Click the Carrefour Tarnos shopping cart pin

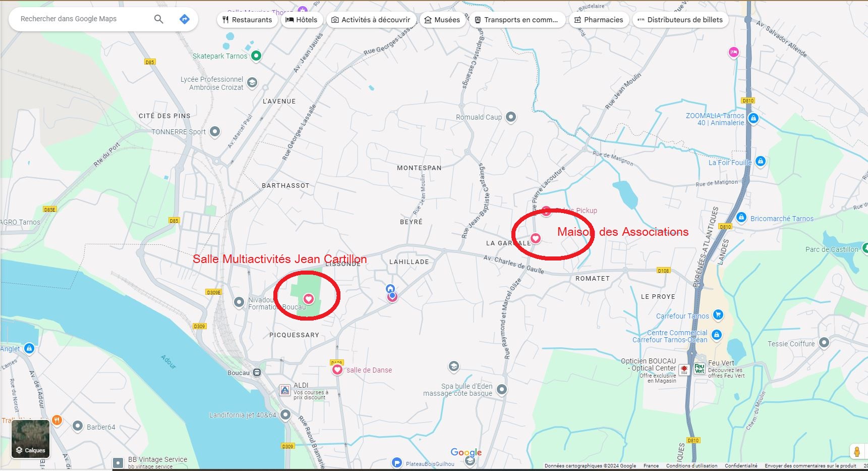pyautogui.click(x=718, y=315)
